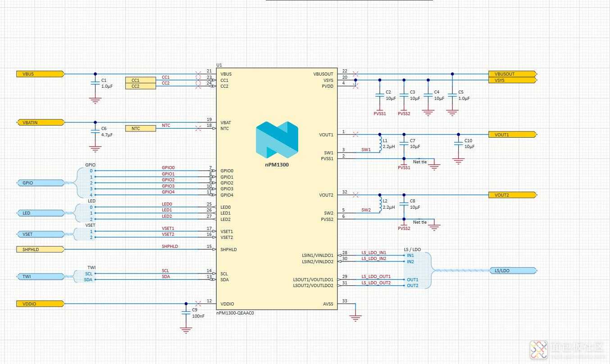Select the CC2 port box

tap(141, 86)
